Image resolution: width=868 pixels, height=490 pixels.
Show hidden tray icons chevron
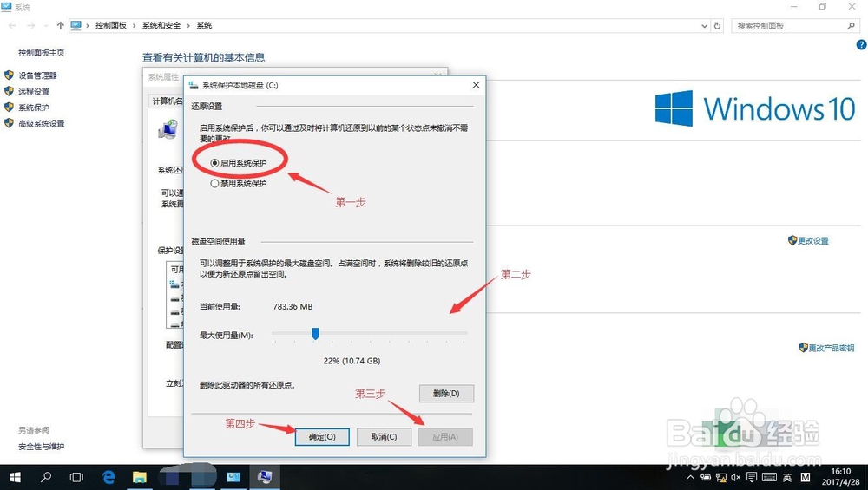coord(690,477)
